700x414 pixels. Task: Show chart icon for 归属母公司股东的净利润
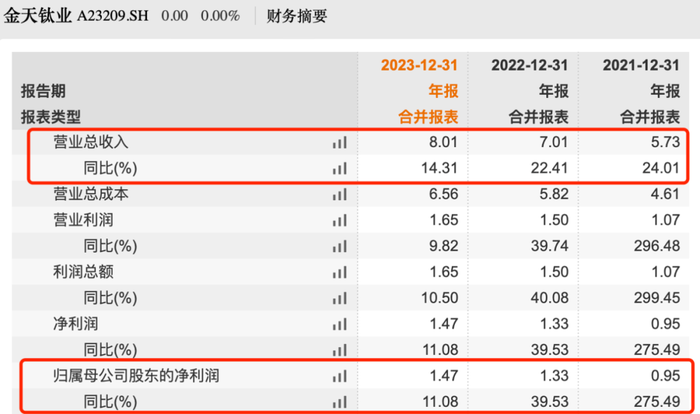click(x=339, y=376)
